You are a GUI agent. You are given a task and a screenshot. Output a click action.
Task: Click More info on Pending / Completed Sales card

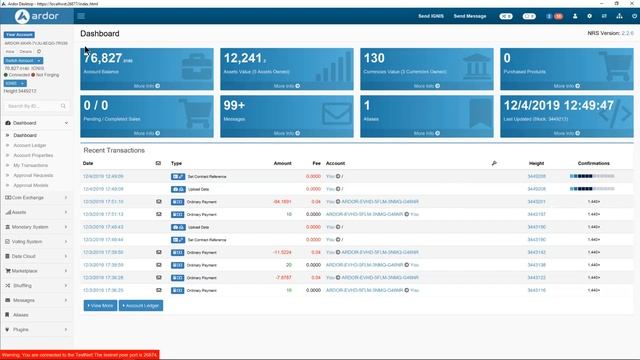point(147,133)
